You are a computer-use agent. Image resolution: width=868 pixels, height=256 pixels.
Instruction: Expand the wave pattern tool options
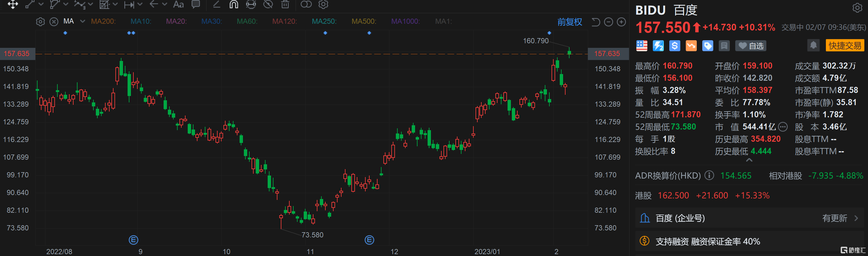pyautogui.click(x=90, y=4)
